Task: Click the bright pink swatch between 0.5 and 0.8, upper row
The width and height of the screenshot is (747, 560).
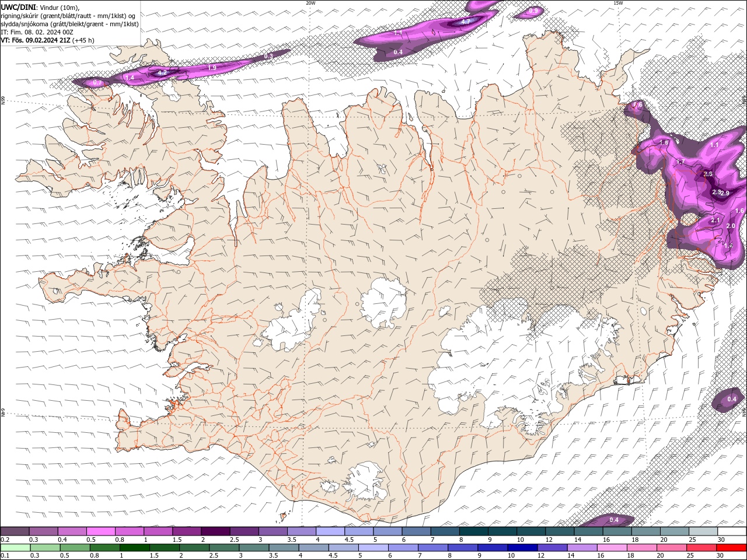Action: click(x=100, y=531)
